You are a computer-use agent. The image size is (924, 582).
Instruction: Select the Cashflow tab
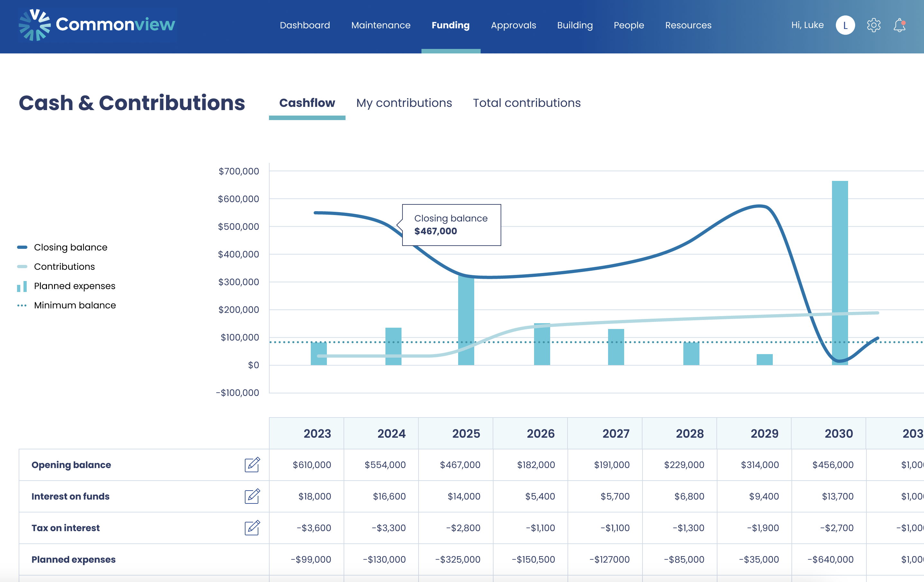pyautogui.click(x=307, y=103)
